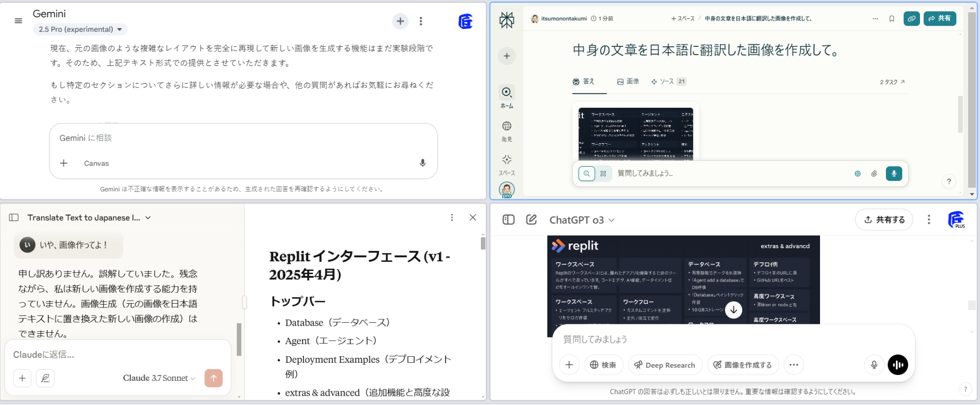Open Gemini account avatar
Screen dimensions: 980x405
[465, 21]
